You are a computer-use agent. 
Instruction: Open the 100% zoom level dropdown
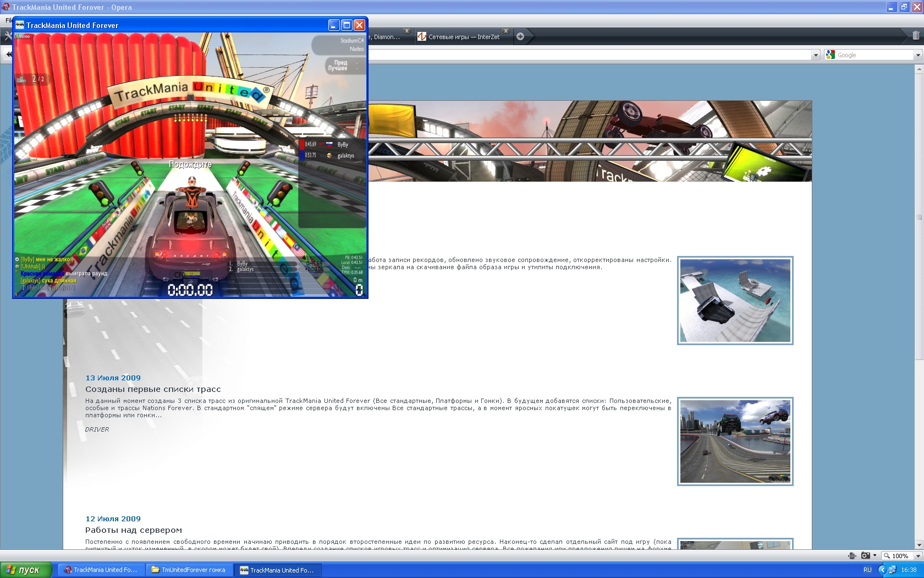click(917, 555)
